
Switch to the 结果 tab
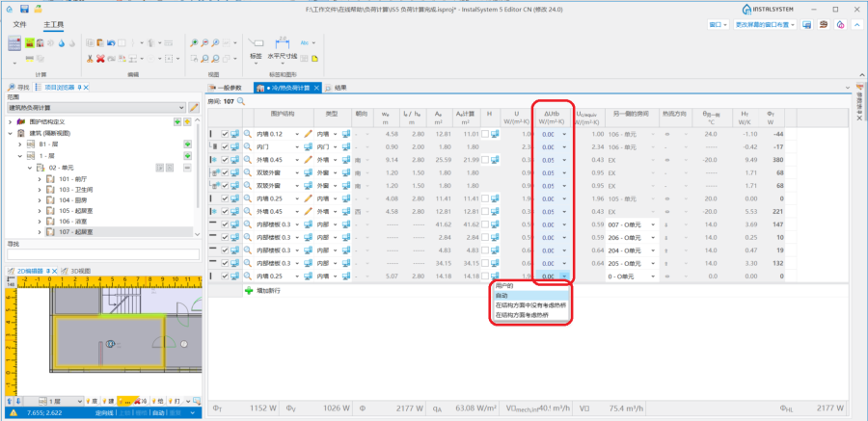click(339, 88)
